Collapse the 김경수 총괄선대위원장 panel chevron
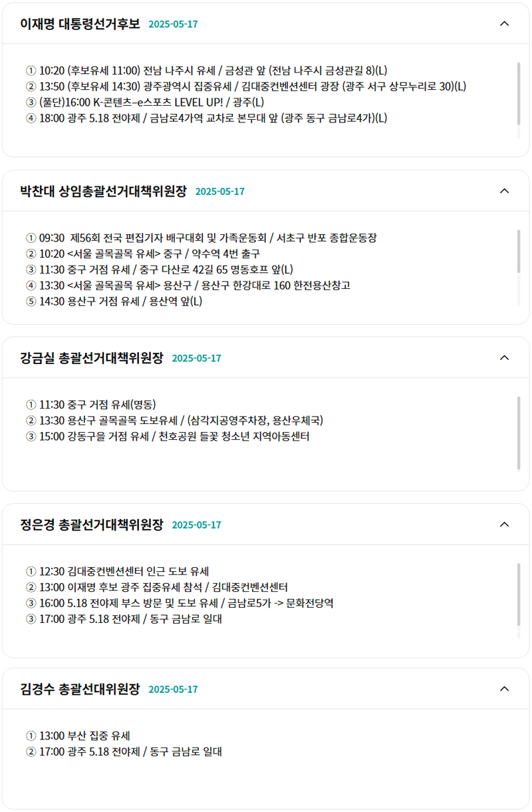The height and width of the screenshot is (812, 532). coord(504,689)
